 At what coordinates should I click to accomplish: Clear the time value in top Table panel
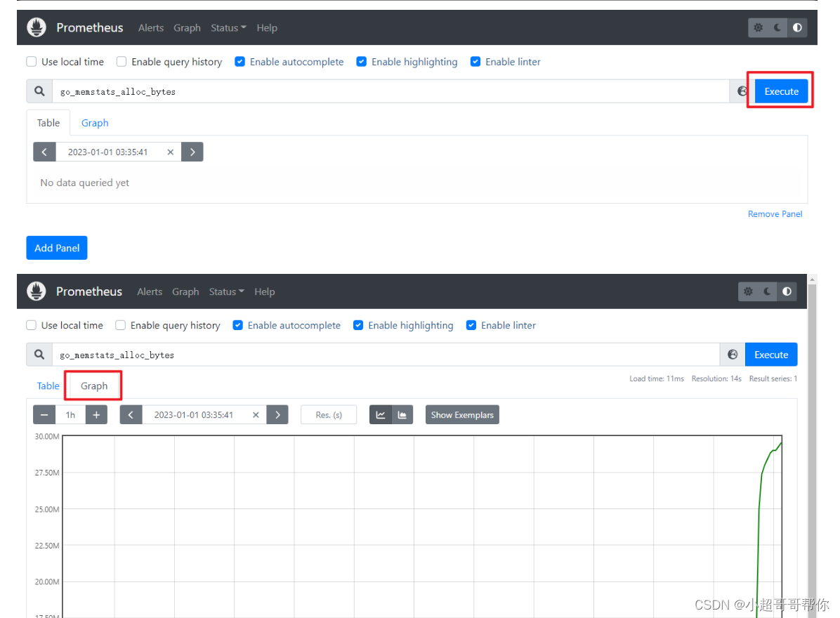pos(171,152)
